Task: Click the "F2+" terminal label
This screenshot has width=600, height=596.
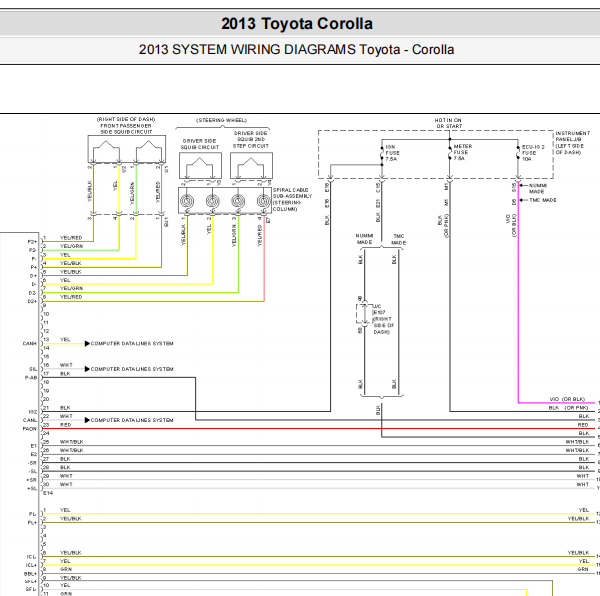Action: coord(32,242)
